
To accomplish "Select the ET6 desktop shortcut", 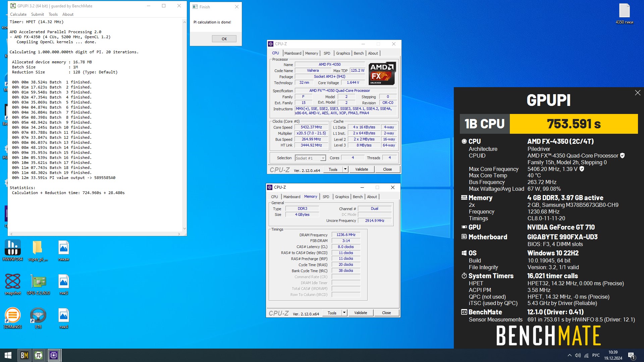I will point(38,318).
